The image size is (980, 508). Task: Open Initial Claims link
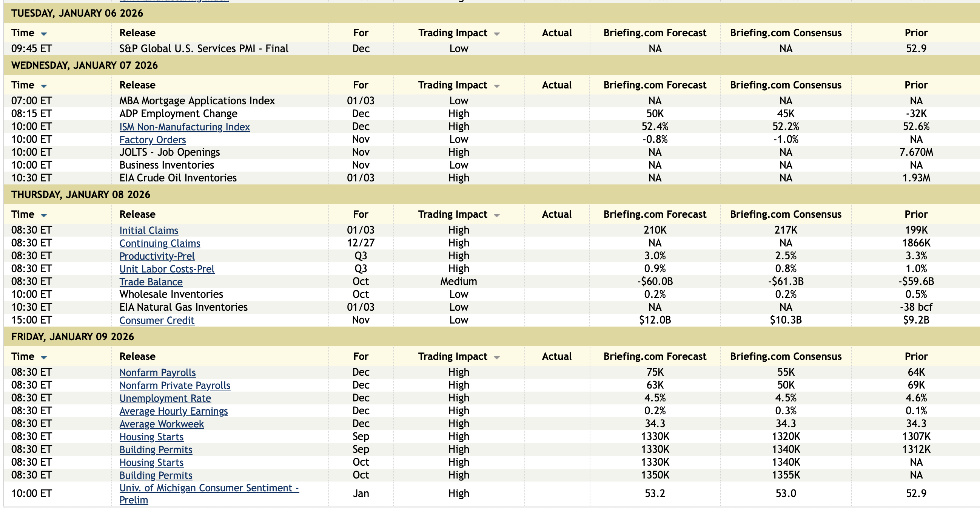(149, 231)
